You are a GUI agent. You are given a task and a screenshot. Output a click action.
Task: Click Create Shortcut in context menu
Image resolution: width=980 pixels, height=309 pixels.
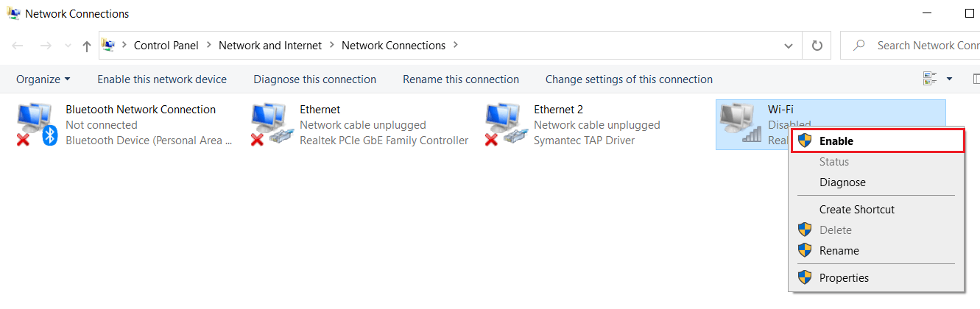point(857,210)
